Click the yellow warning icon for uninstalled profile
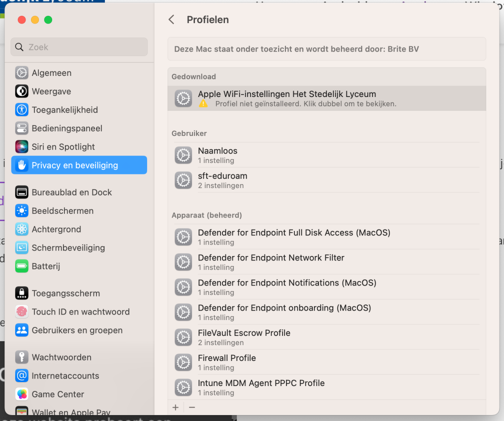 click(203, 104)
